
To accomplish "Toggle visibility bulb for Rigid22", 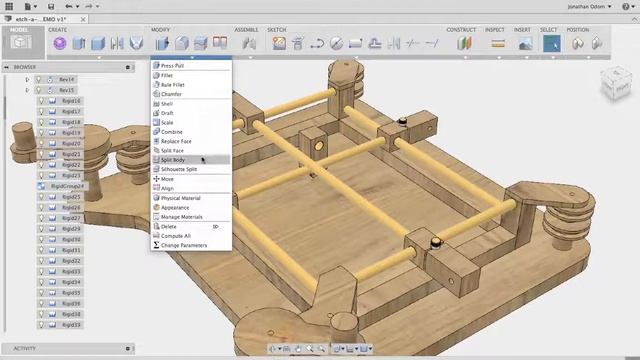I will tap(41, 164).
